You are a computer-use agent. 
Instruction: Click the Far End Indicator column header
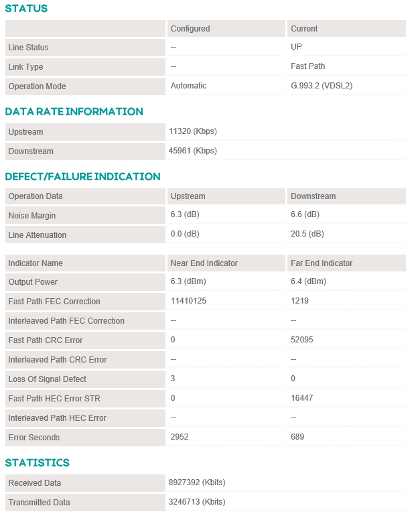click(x=322, y=263)
